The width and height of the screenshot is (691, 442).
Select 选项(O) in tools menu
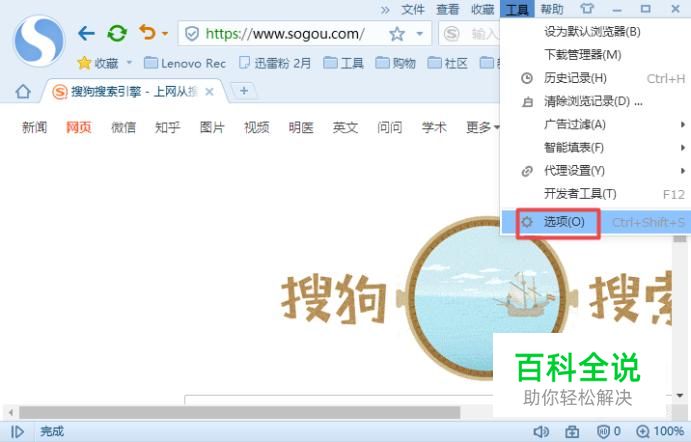click(595, 222)
